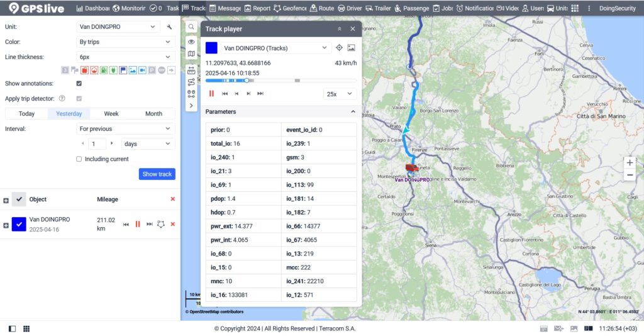
Task: Open unit properties wrench icon
Action: 169,27
